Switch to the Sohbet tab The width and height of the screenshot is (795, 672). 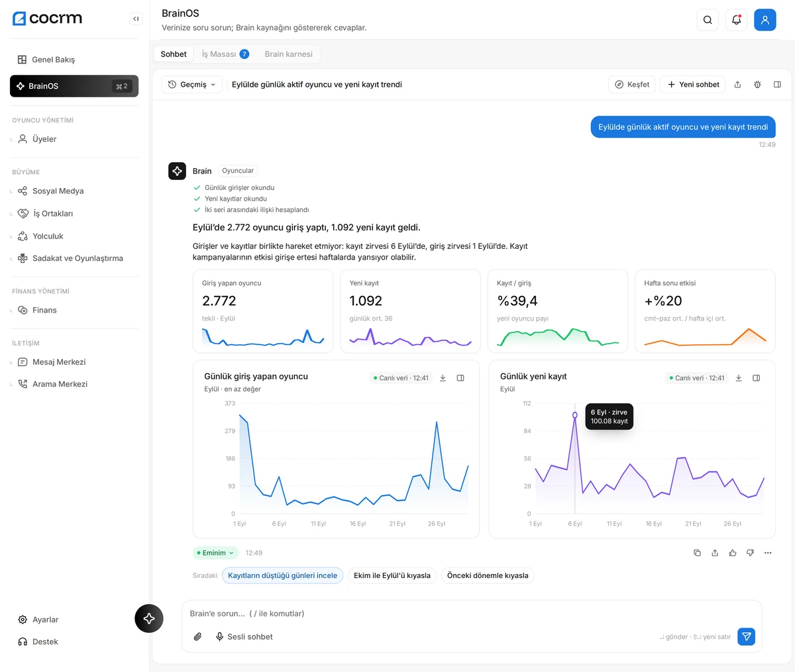click(x=174, y=54)
